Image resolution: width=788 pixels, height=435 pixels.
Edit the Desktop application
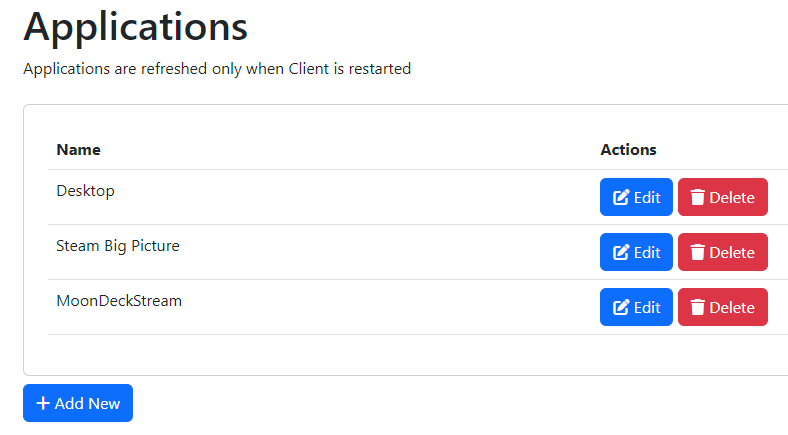point(636,198)
